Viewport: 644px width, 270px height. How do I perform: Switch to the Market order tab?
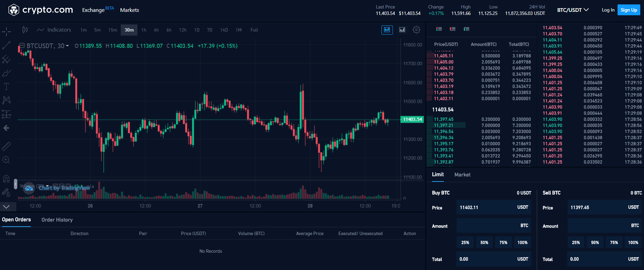pyautogui.click(x=462, y=175)
